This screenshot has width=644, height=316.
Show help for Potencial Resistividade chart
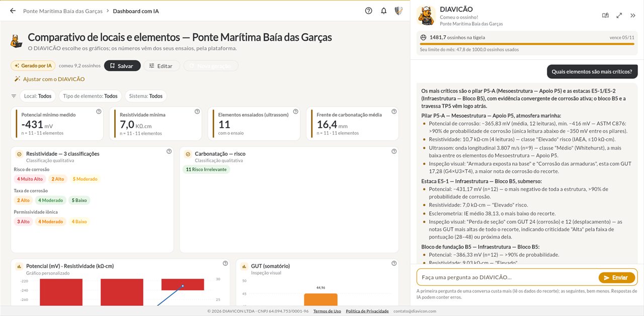[225, 263]
